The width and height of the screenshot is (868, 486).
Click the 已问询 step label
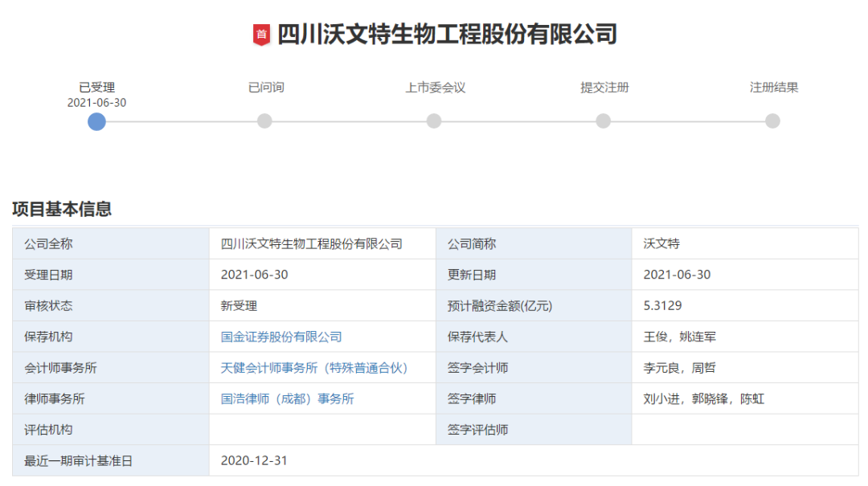(265, 88)
